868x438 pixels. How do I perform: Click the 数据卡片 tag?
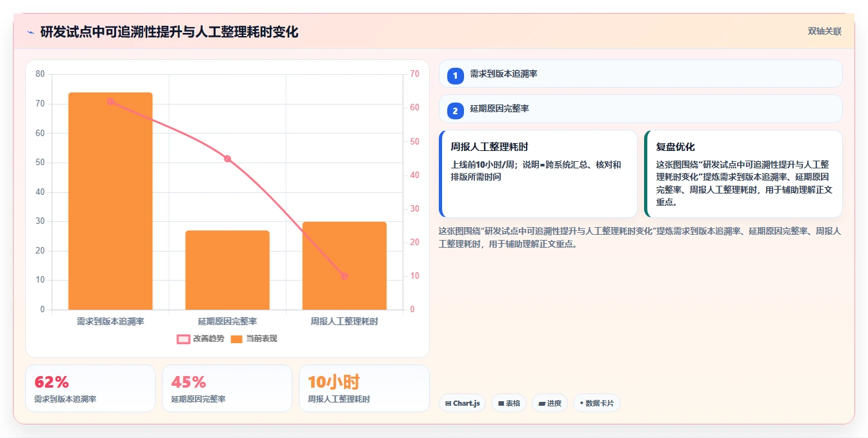[x=597, y=403]
